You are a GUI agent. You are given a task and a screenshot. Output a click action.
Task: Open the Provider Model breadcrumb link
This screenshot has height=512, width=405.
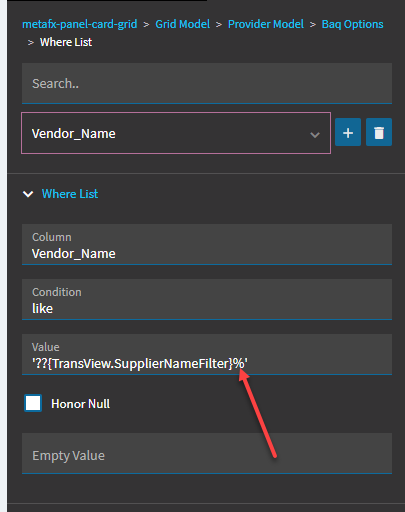tap(266, 24)
